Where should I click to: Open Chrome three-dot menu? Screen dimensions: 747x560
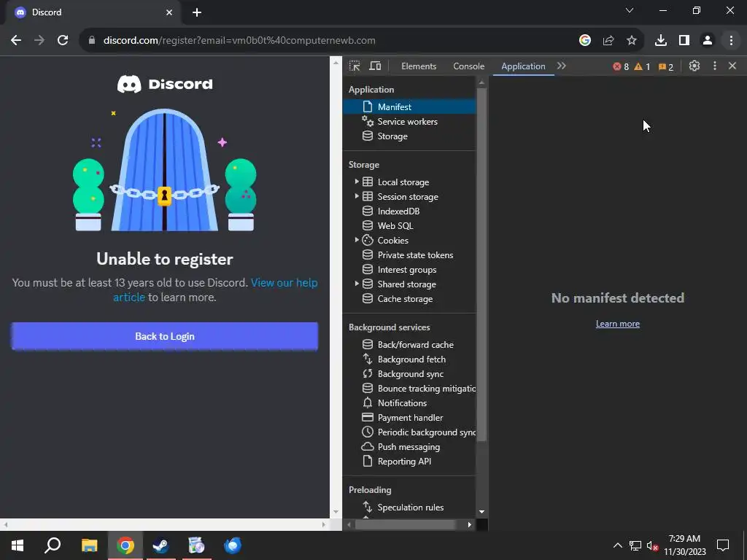tap(731, 41)
